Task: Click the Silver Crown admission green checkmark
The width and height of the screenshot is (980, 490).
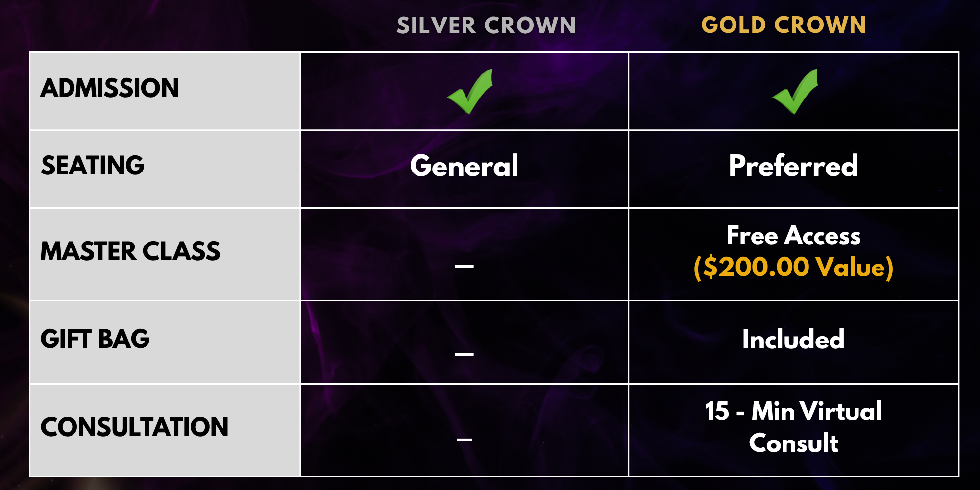Action: click(x=470, y=92)
